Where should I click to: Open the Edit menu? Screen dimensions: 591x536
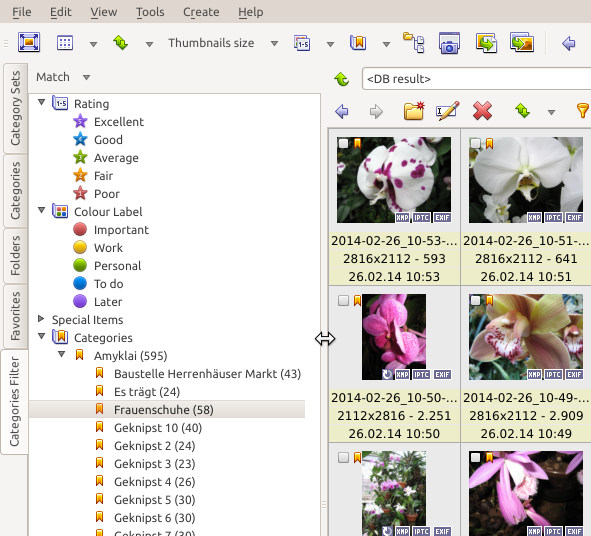click(60, 12)
